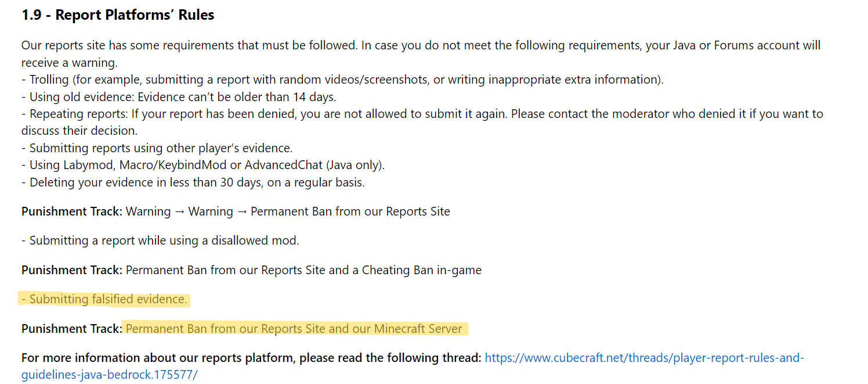This screenshot has height=384, width=868.
Task: Click the 'Repeating reports' rule line
Action: click(422, 114)
